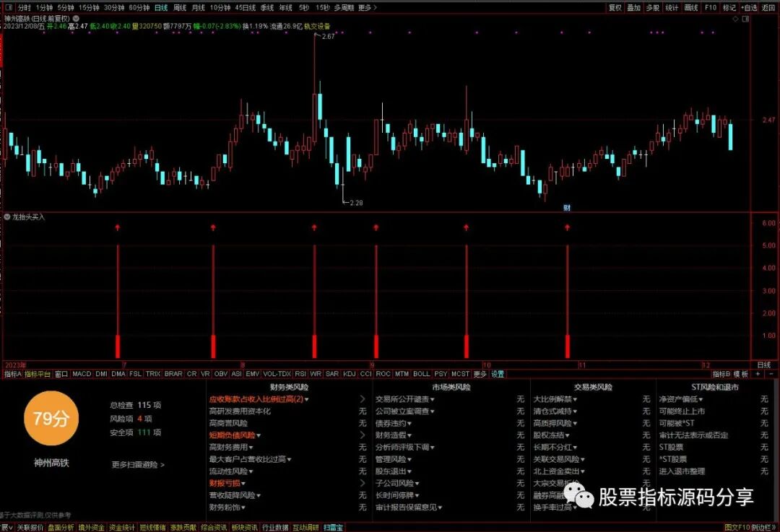Open 更多扫雷避险 link
Screen dimensions: 780x532
pos(138,464)
